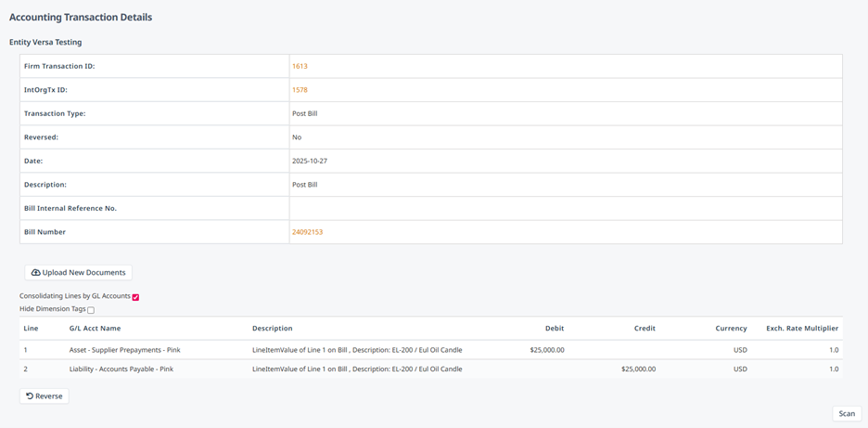Click the Line column header

click(31, 329)
